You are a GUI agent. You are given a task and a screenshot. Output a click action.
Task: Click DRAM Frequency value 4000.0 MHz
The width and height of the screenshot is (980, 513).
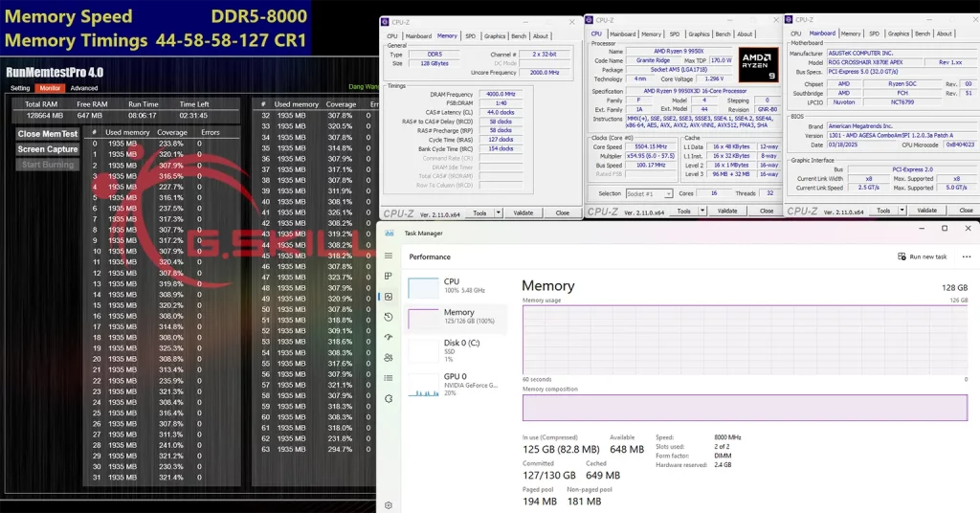501,95
